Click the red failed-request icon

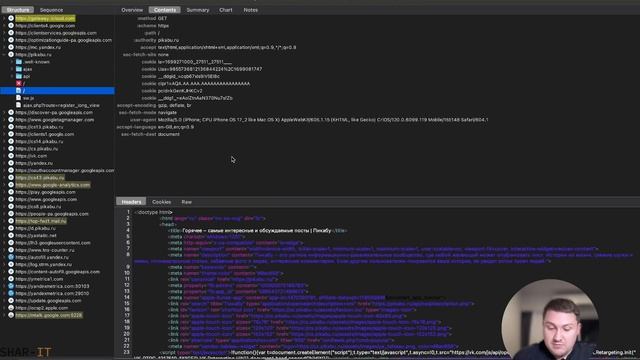19,83
